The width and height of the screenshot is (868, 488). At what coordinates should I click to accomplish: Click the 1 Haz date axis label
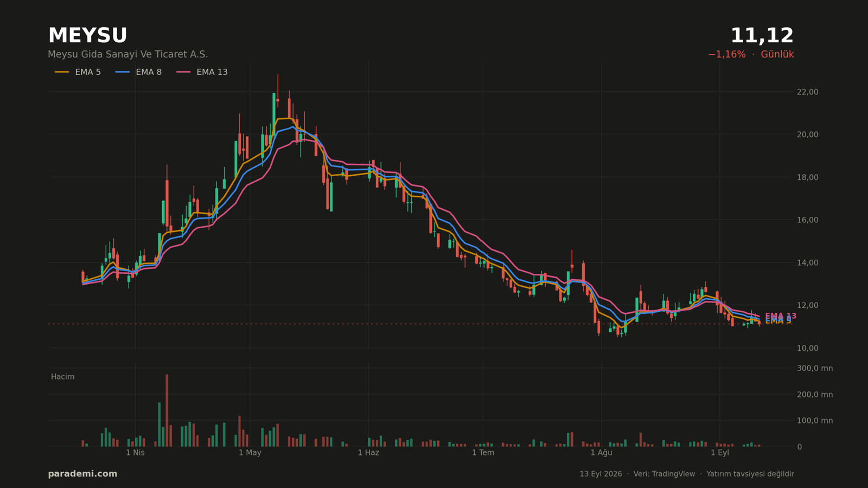coord(368,453)
